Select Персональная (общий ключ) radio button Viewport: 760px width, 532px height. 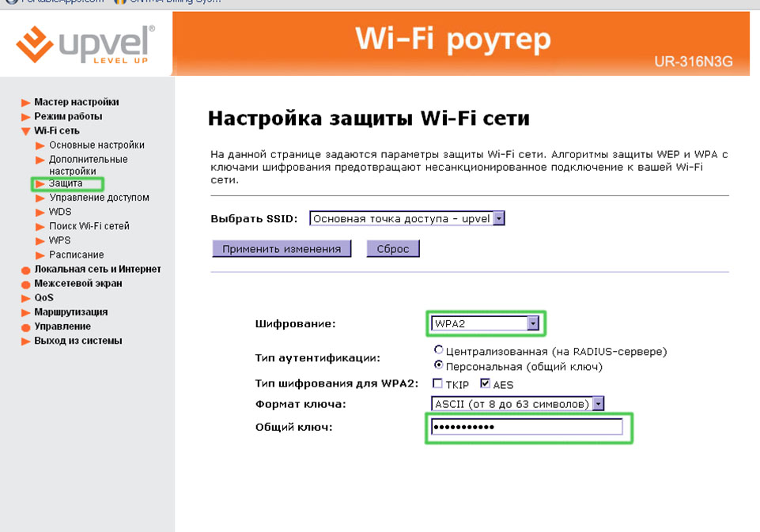(438, 366)
